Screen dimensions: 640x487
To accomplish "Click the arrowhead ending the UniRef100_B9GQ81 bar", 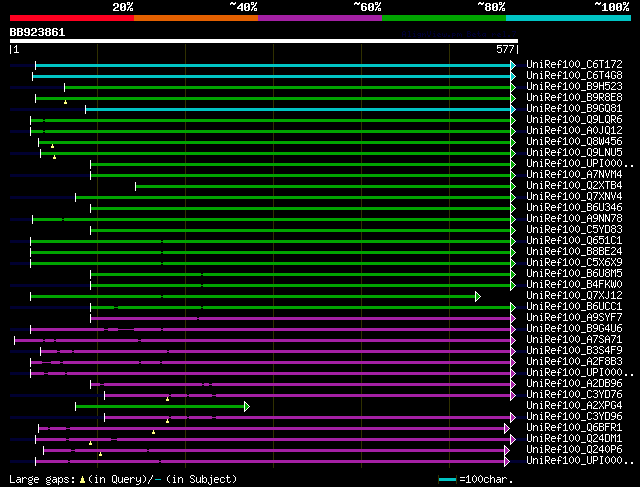I will click(513, 109).
